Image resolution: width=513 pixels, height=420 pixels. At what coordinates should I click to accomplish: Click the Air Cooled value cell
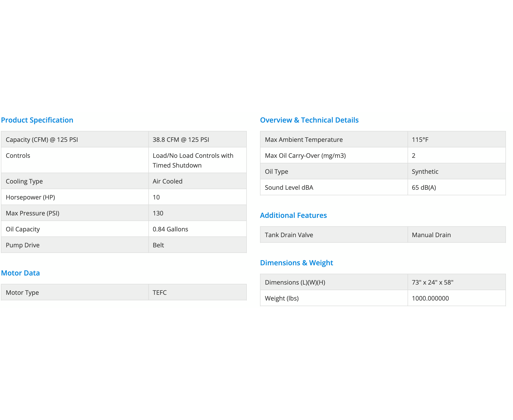(167, 181)
